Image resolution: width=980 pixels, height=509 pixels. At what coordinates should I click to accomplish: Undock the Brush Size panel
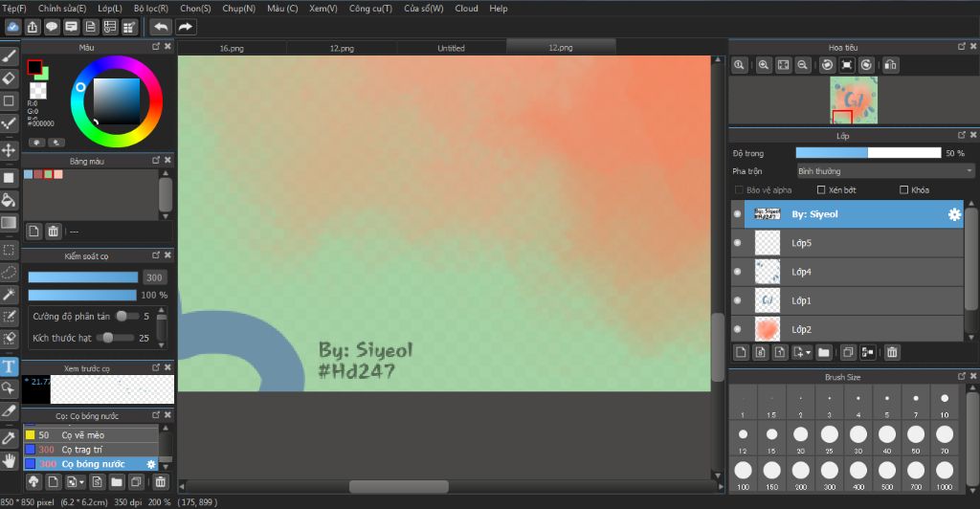click(962, 376)
